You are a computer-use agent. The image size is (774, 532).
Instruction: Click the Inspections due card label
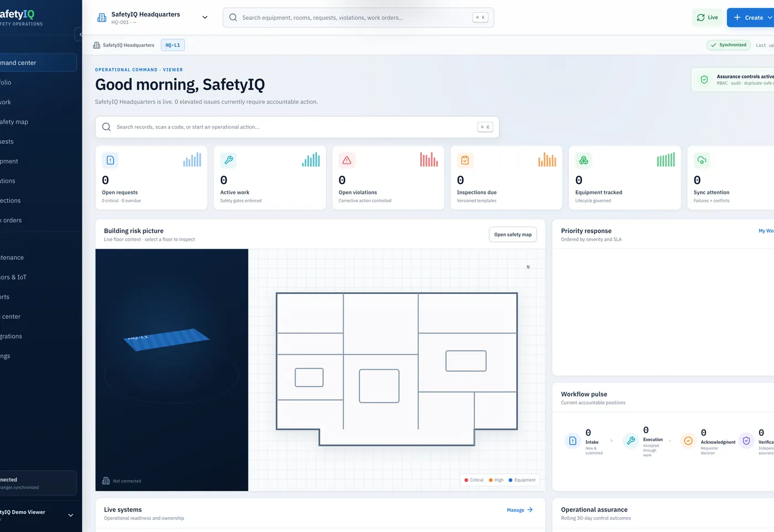pyautogui.click(x=477, y=193)
